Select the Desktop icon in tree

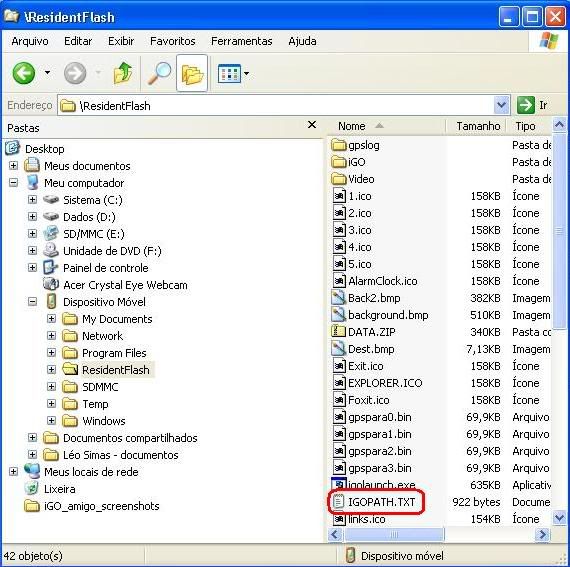click(x=13, y=148)
